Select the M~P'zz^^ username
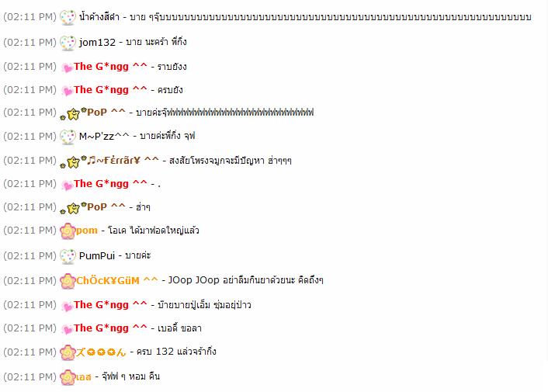Viewport: 548px width, 392px height. click(x=104, y=136)
